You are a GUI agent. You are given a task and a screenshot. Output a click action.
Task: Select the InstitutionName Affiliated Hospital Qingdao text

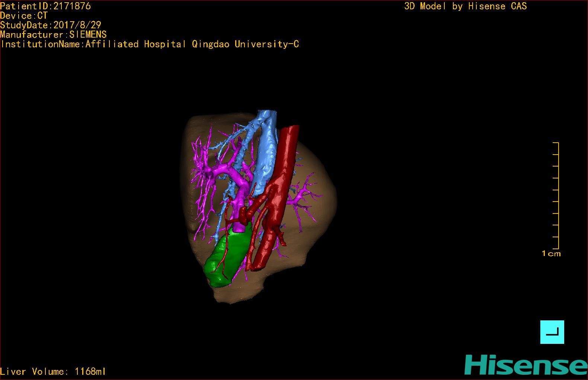[x=150, y=44]
